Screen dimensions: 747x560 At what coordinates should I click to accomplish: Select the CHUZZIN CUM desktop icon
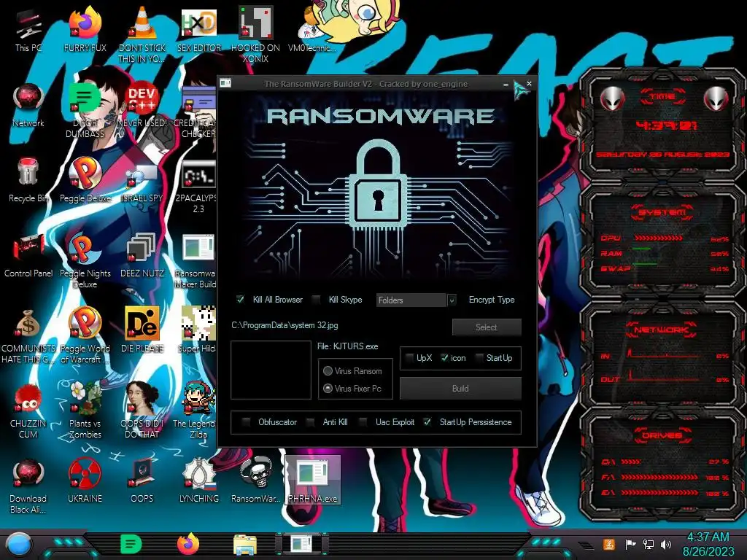pos(28,411)
